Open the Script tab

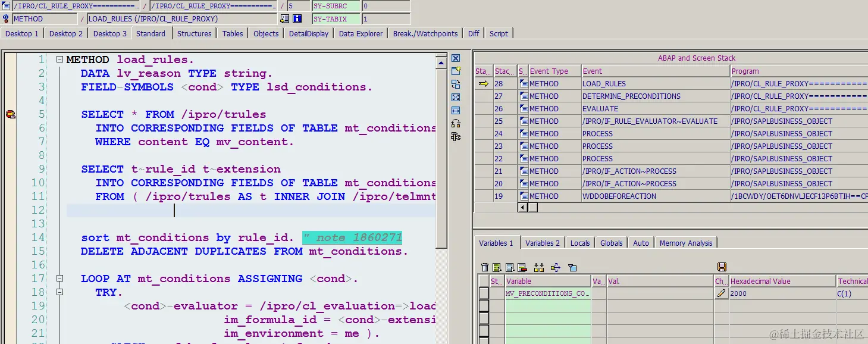tap(499, 33)
